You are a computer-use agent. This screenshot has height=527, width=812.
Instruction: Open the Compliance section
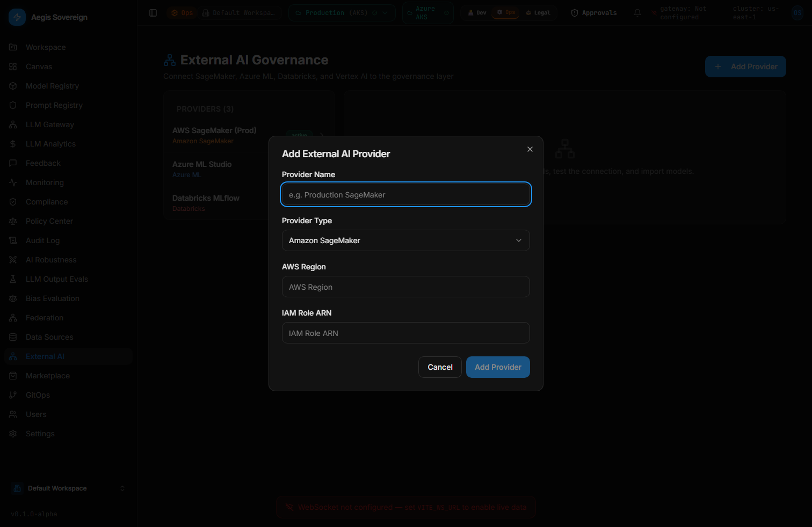click(x=47, y=202)
